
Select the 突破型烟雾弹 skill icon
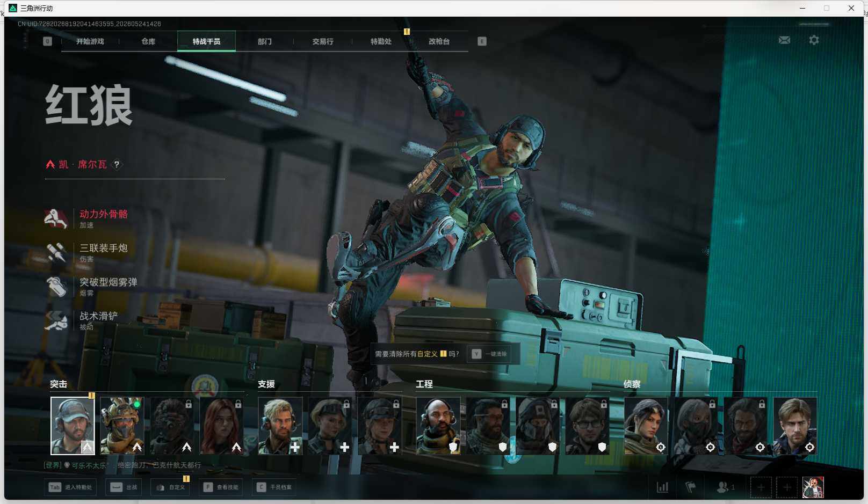pos(56,286)
